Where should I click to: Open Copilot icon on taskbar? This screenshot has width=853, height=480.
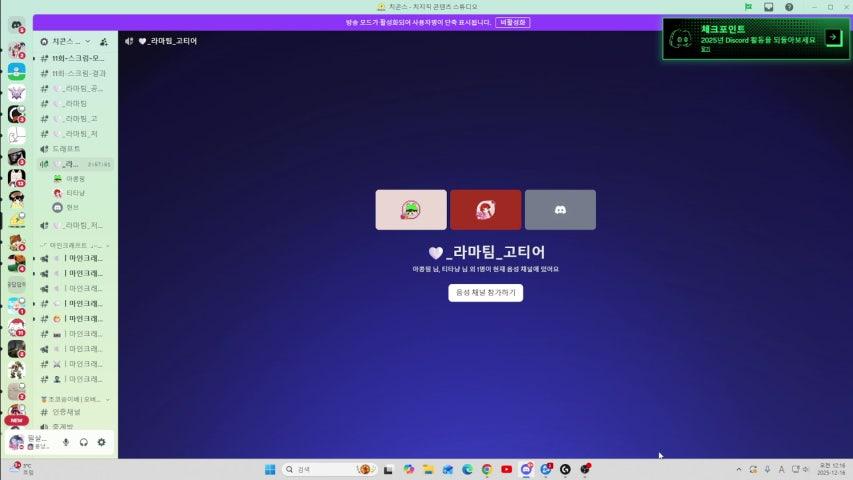(409, 469)
